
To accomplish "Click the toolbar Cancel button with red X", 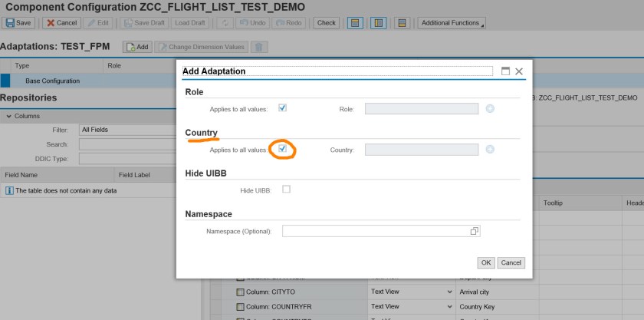I will point(61,23).
